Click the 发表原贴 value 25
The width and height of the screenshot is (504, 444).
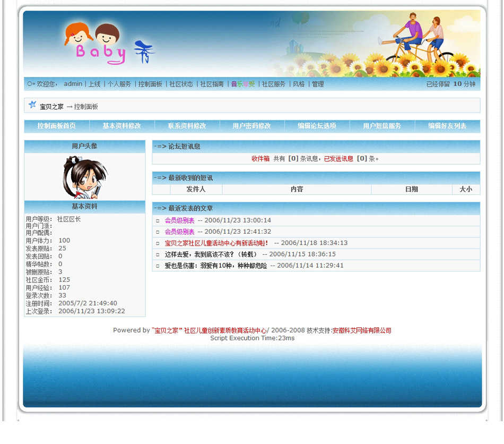click(63, 248)
